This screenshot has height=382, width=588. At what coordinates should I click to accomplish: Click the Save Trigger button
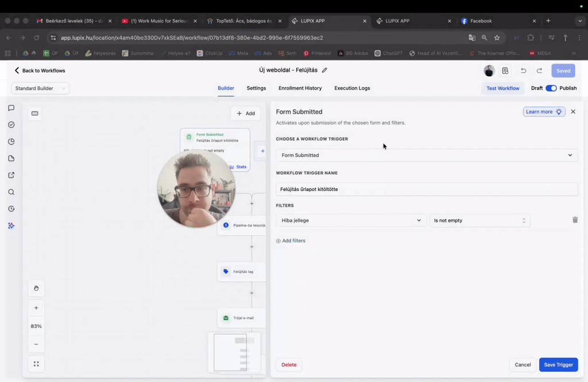(x=558, y=364)
